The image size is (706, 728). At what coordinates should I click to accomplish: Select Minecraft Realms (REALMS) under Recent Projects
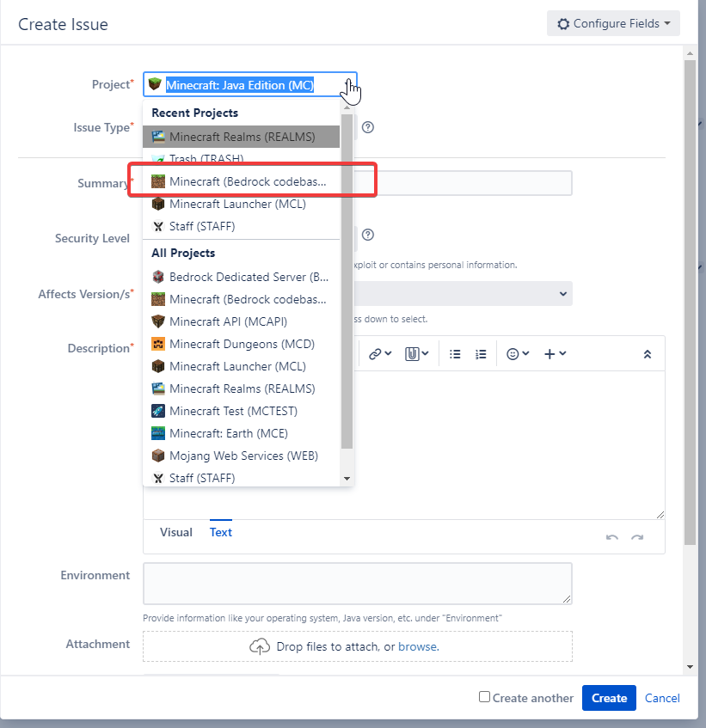pos(241,137)
